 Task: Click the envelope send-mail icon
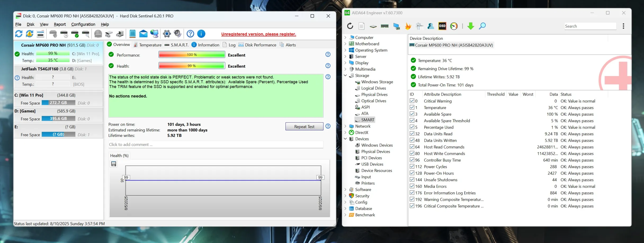(x=143, y=34)
